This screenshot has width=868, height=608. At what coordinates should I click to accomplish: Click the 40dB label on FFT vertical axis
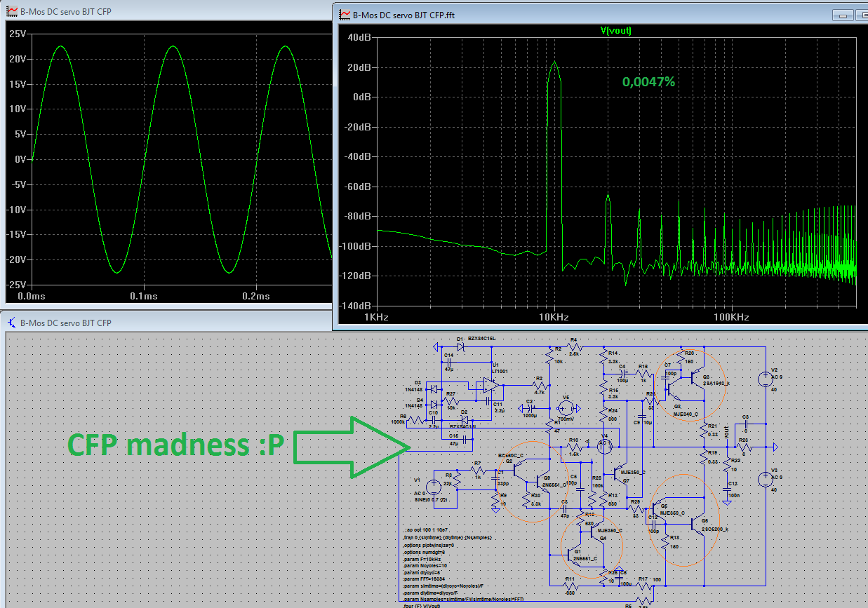359,37
